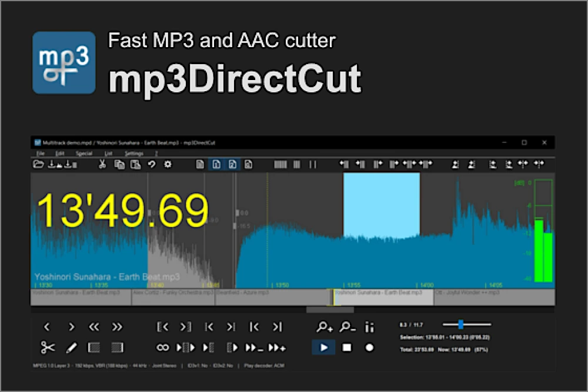Click the 14'05 mark on time ruler

[495, 285]
